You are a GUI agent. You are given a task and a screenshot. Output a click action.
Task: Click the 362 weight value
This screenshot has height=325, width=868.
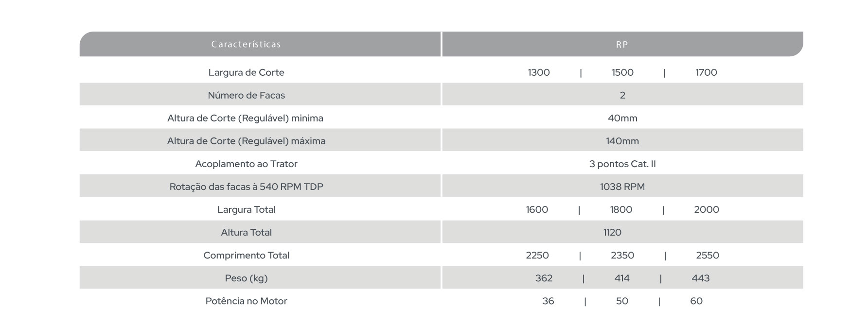[544, 278]
